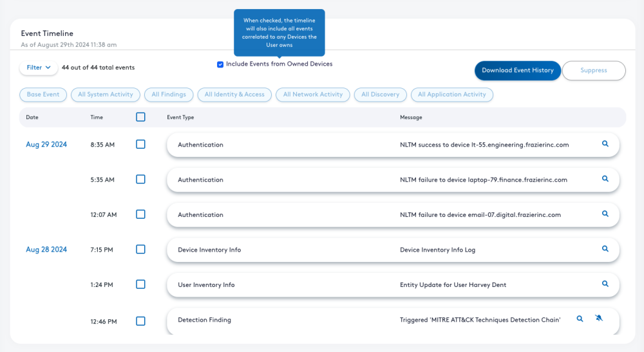The width and height of the screenshot is (644, 352).
Task: Tick the 12:46 PM event checkbox
Action: (140, 321)
